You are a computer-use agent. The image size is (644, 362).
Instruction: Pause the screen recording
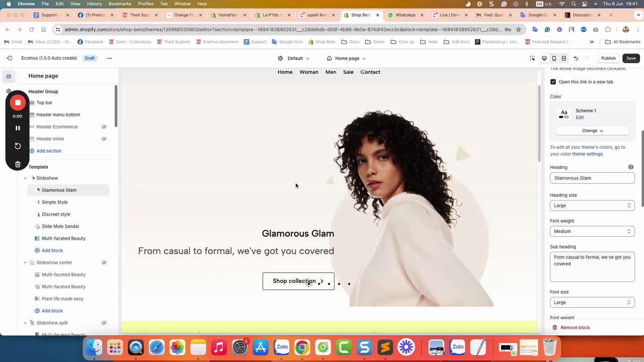pyautogui.click(x=18, y=128)
